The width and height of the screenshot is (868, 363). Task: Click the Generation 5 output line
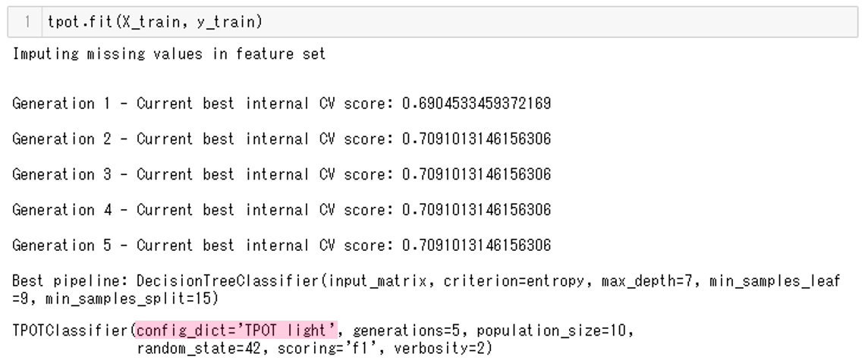click(281, 246)
